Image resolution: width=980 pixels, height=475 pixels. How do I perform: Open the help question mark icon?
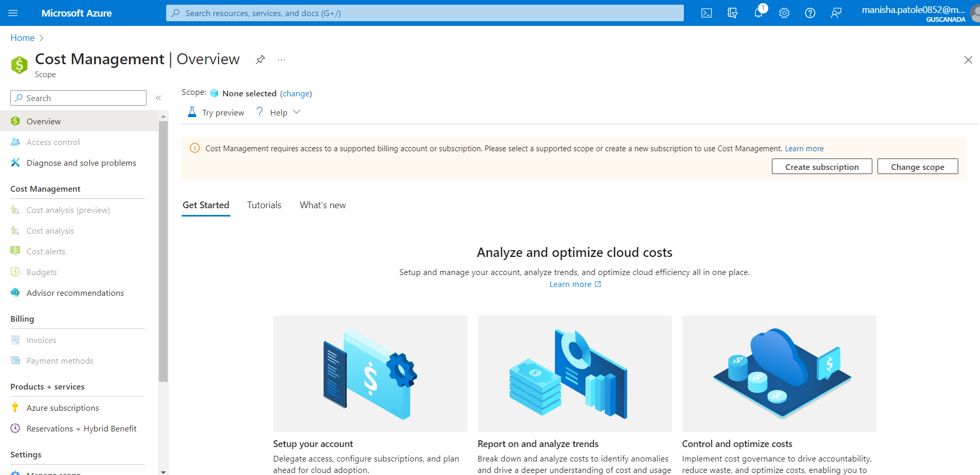pos(810,13)
